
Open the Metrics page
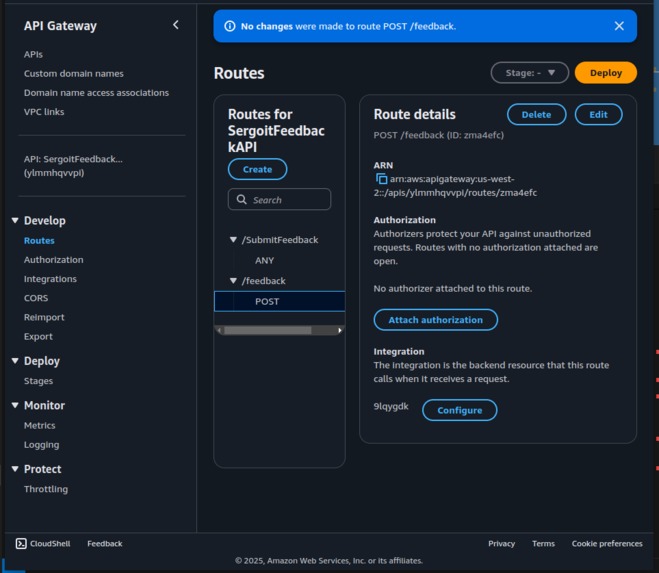coord(40,425)
